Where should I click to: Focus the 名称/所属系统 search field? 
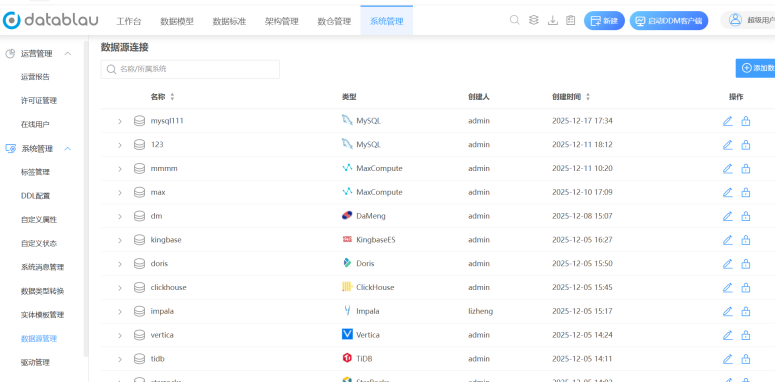190,69
